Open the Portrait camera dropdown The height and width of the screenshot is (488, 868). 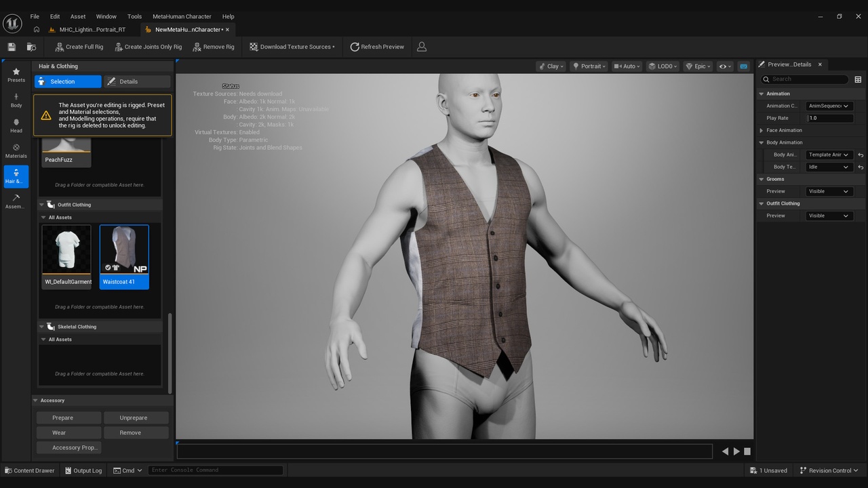click(x=589, y=66)
